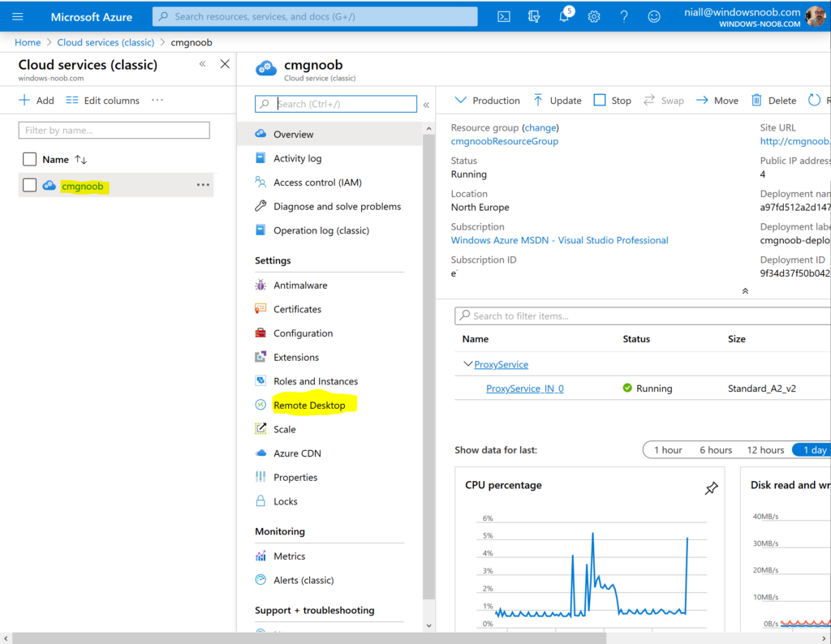Expand the Production slot dropdown
The width and height of the screenshot is (831, 644).
pos(487,101)
